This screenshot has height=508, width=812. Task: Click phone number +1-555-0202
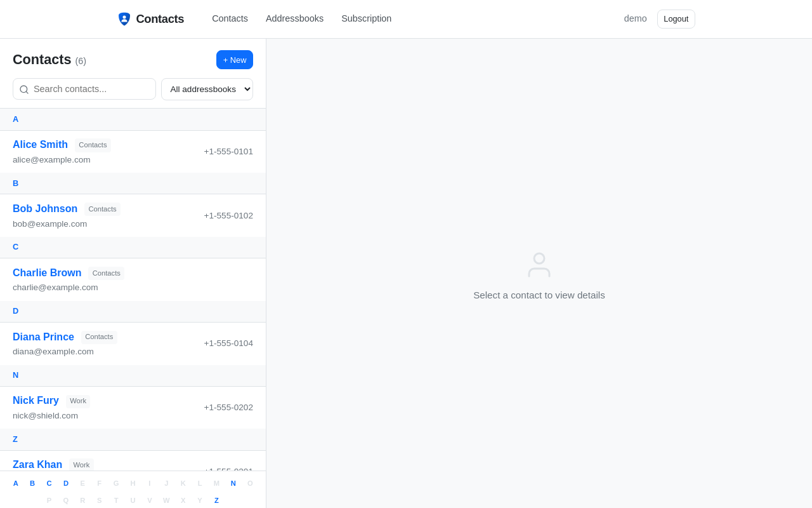point(228,407)
